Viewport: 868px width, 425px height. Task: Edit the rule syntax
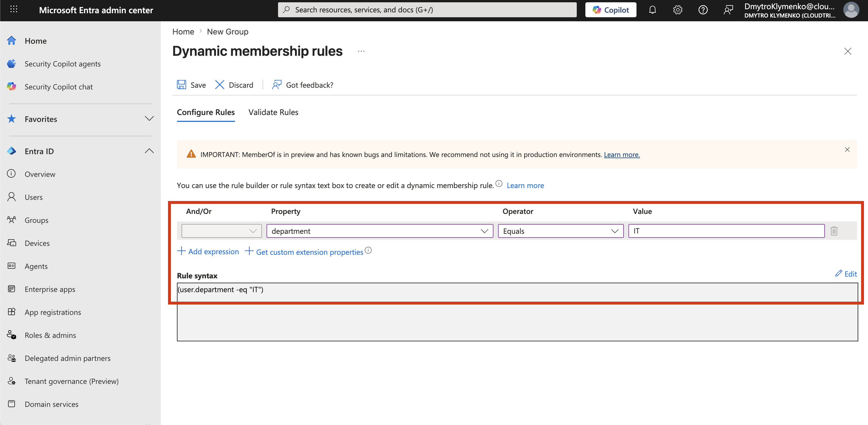(x=846, y=274)
